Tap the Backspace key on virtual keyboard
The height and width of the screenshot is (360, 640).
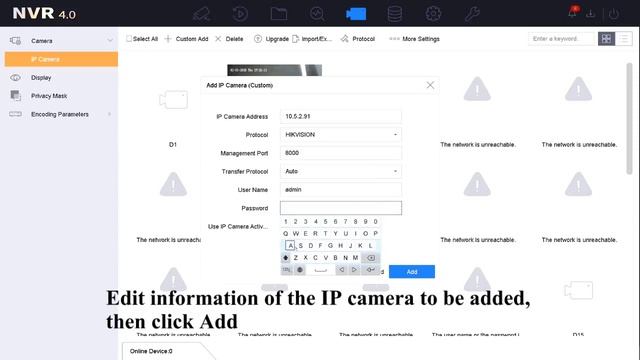tap(371, 258)
